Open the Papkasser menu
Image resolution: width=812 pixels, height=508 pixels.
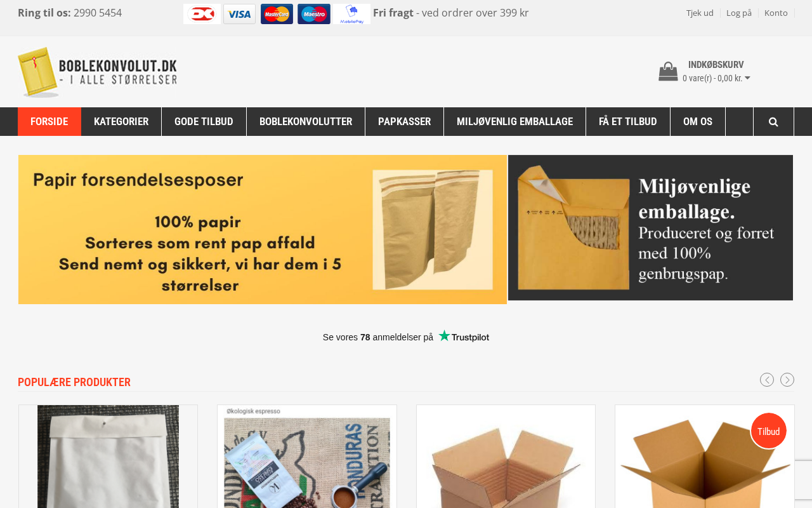coord(404,122)
